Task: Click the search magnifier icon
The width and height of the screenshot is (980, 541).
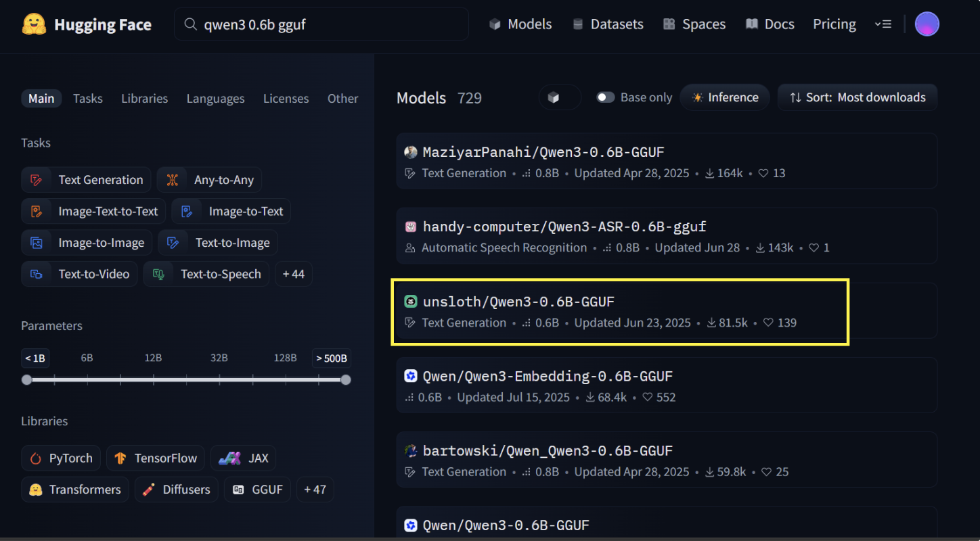Action: pyautogui.click(x=190, y=25)
